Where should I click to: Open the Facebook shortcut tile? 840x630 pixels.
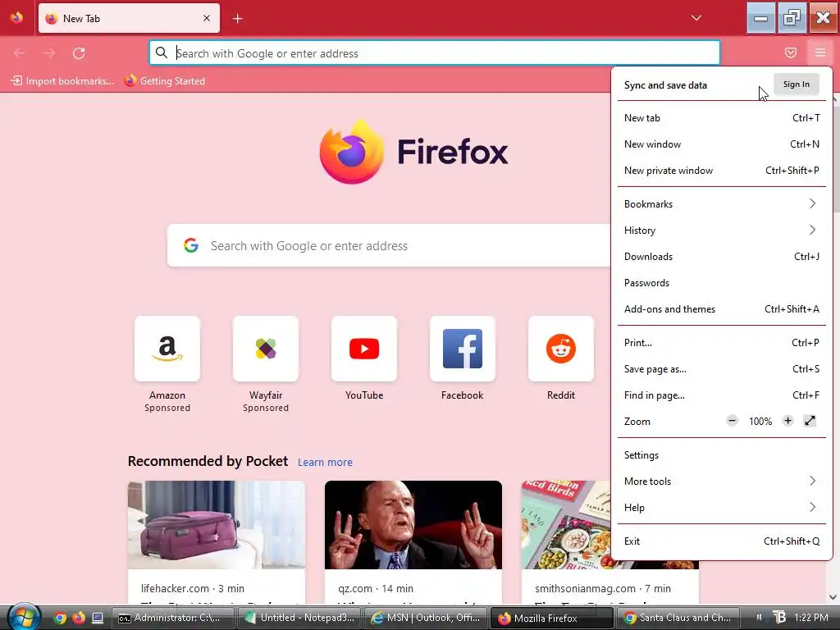463,349
